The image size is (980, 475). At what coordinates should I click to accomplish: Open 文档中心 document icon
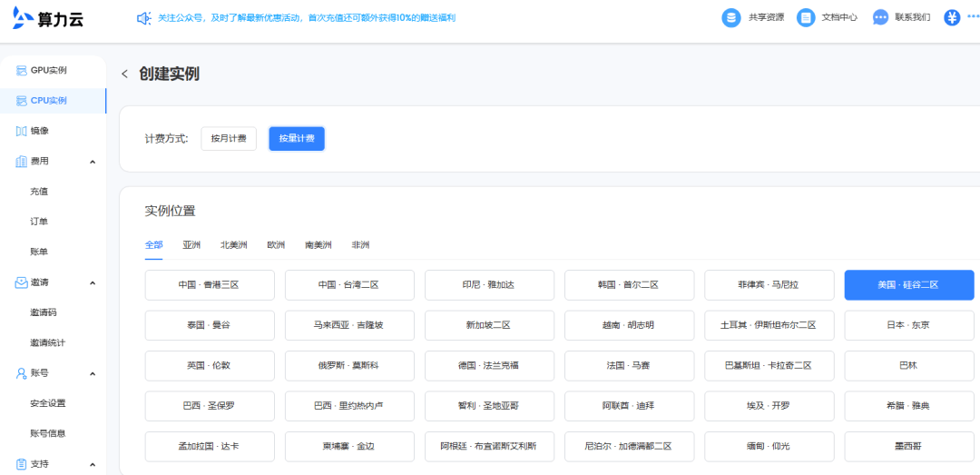point(806,17)
